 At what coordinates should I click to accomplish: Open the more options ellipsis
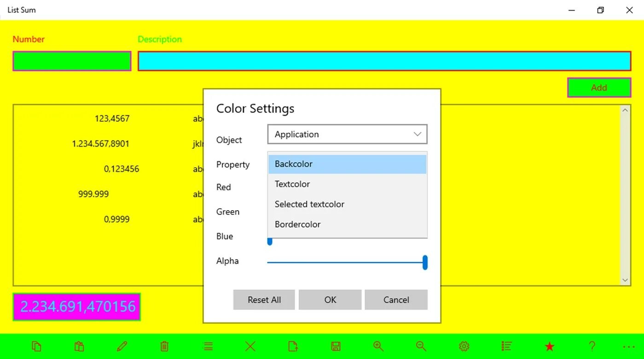click(x=629, y=347)
